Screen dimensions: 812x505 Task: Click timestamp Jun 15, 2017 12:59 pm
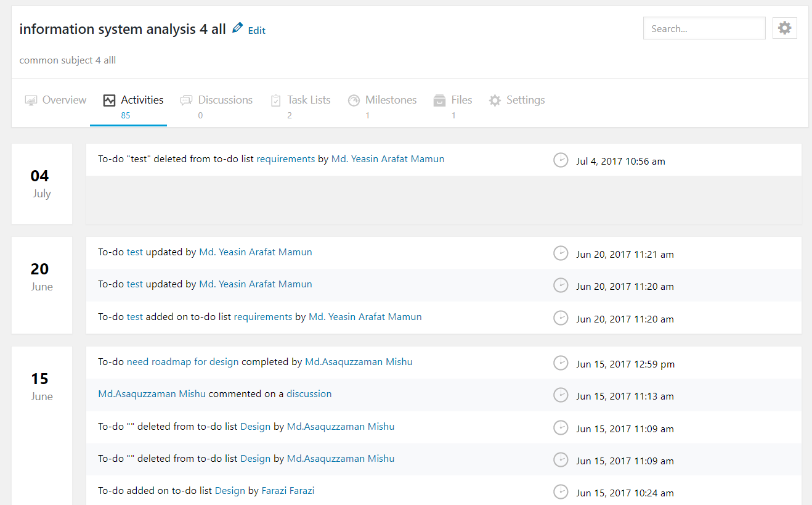point(626,364)
